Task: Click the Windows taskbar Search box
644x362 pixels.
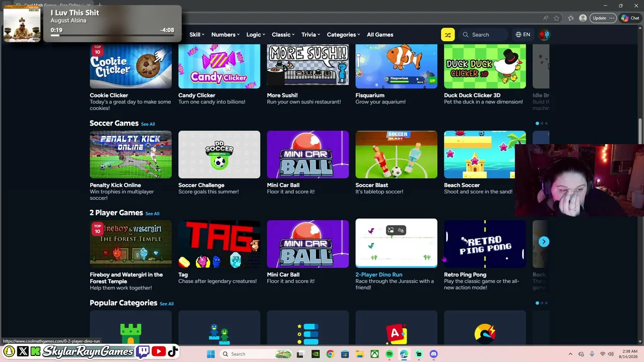Action: click(x=257, y=354)
